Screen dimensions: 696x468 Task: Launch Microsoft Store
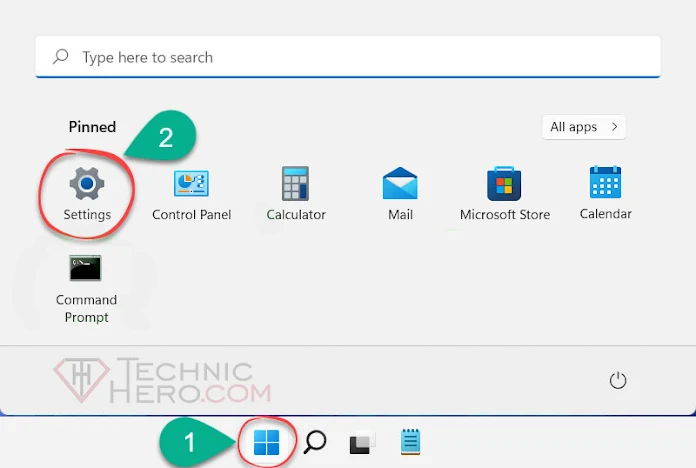point(505,194)
